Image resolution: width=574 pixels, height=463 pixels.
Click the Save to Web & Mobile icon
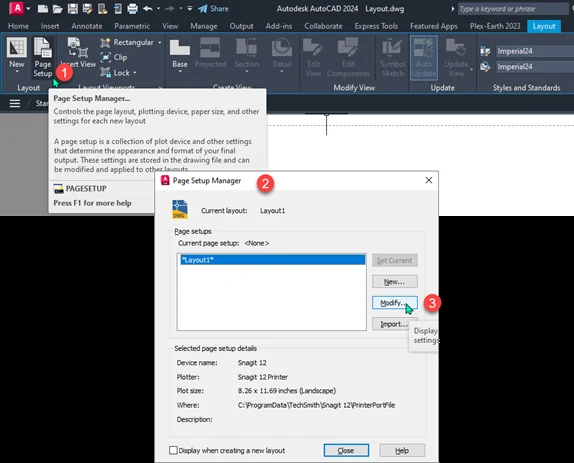(118, 8)
